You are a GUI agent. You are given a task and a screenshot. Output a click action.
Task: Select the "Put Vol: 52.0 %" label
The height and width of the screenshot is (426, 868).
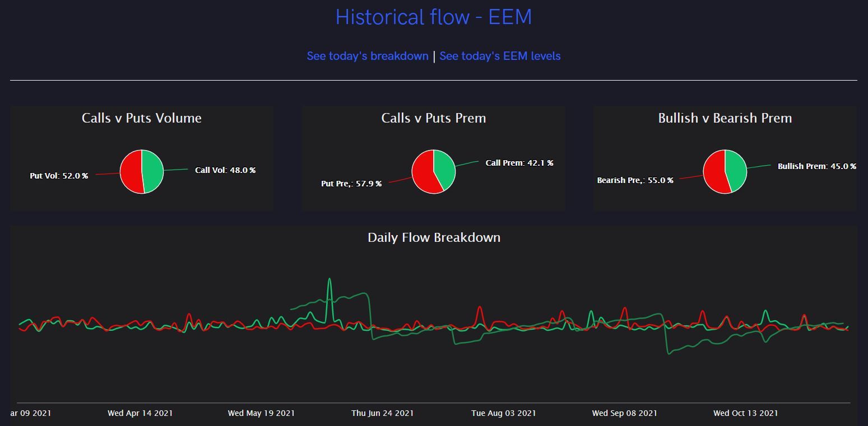(x=59, y=176)
